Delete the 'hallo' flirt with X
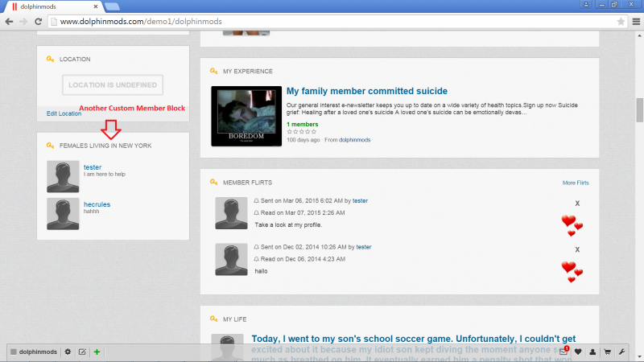The height and width of the screenshot is (362, 644). (577, 249)
